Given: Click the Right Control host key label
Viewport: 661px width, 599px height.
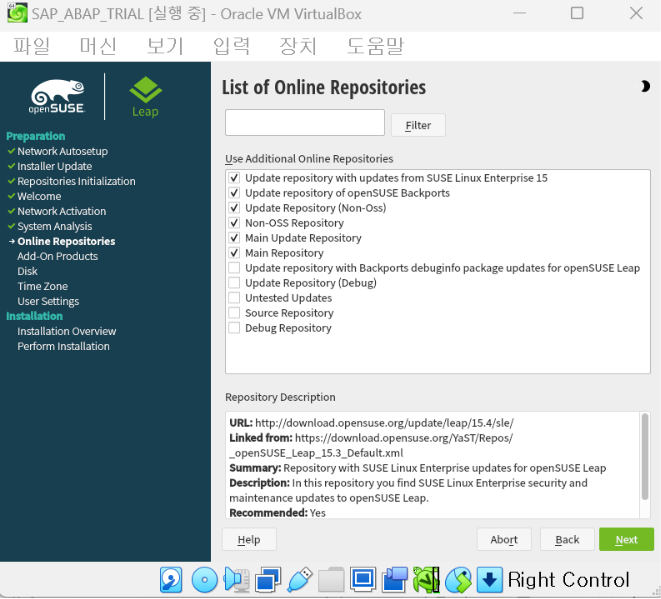Looking at the screenshot, I should pos(569,580).
